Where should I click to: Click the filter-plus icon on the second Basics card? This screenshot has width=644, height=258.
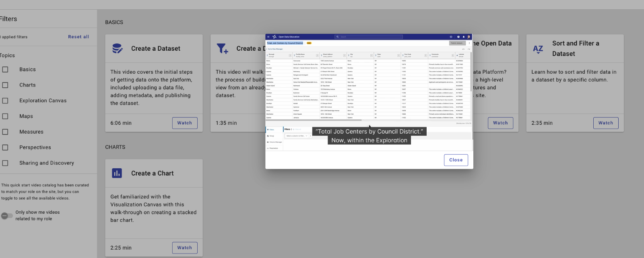point(222,49)
